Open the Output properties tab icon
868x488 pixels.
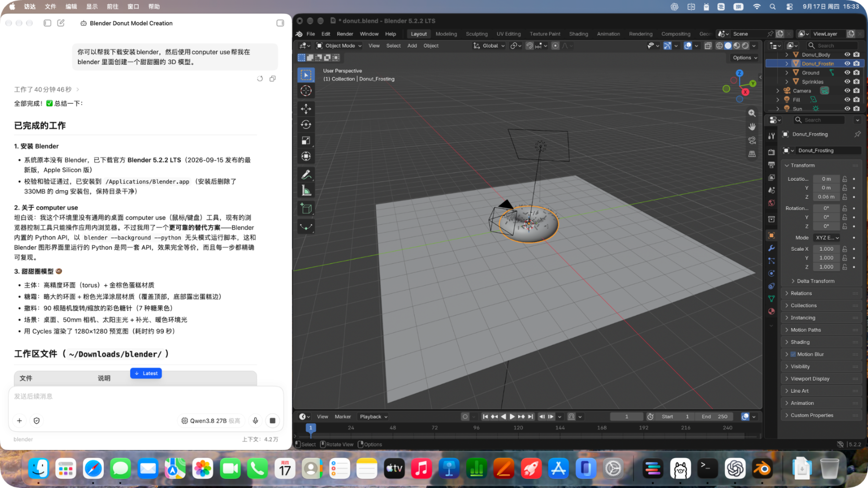click(771, 165)
